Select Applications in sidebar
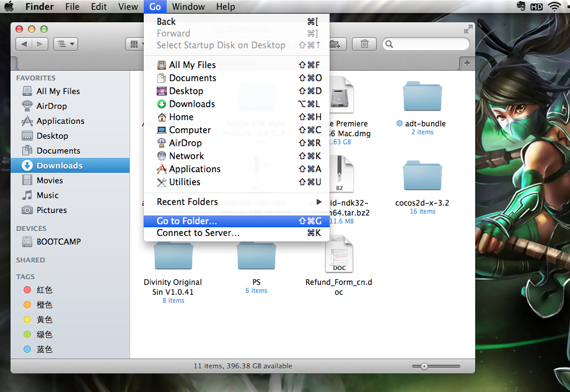This screenshot has height=392, width=570. coord(70,121)
